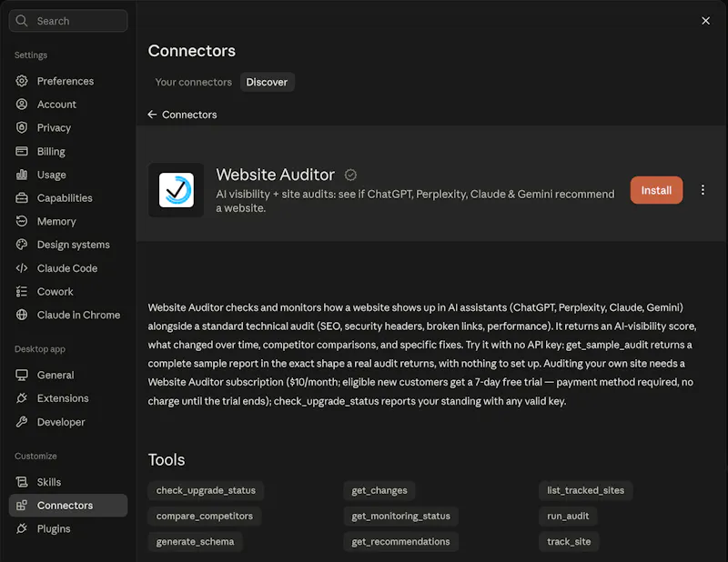This screenshot has height=562, width=728.
Task: Open Account settings
Action: [x=68, y=104]
